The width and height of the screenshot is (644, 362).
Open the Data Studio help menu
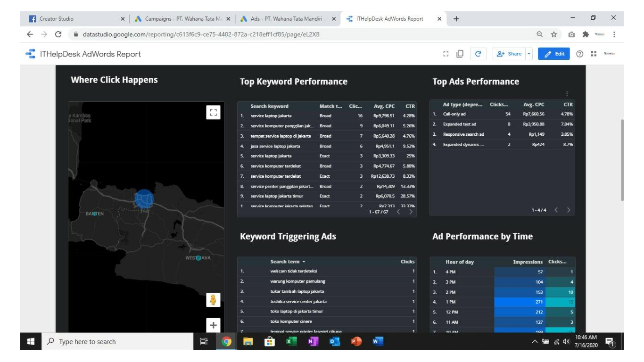(x=581, y=54)
